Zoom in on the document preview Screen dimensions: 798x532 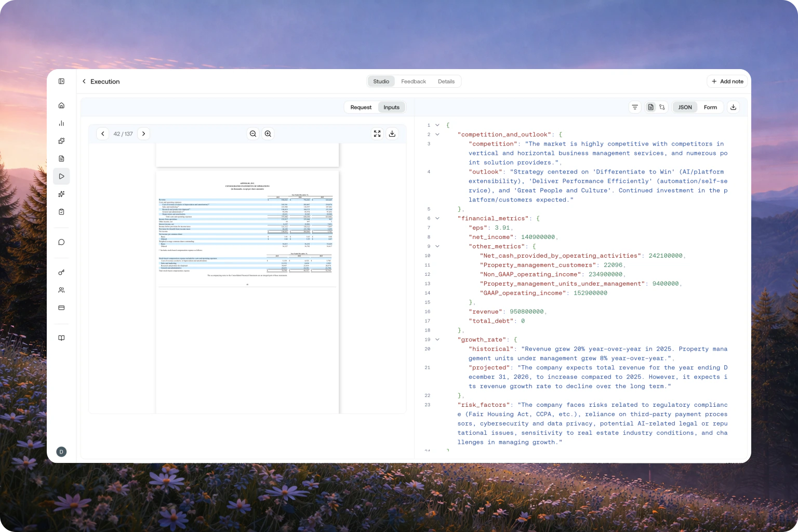coord(268,134)
